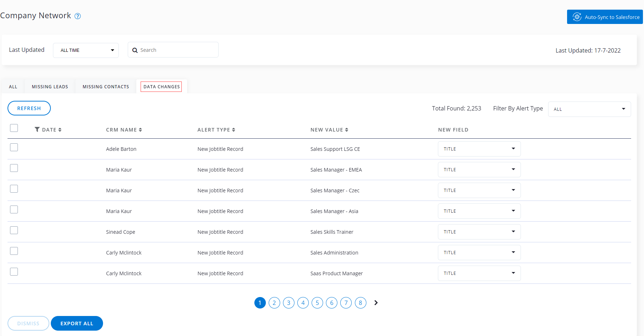Image resolution: width=644 pixels, height=336 pixels.
Task: Focus the Search input field
Action: click(x=173, y=50)
